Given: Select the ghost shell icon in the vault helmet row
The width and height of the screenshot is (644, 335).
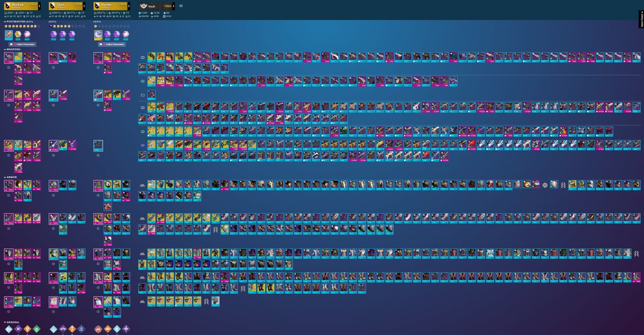Looking at the screenshot, I should 545,185.
